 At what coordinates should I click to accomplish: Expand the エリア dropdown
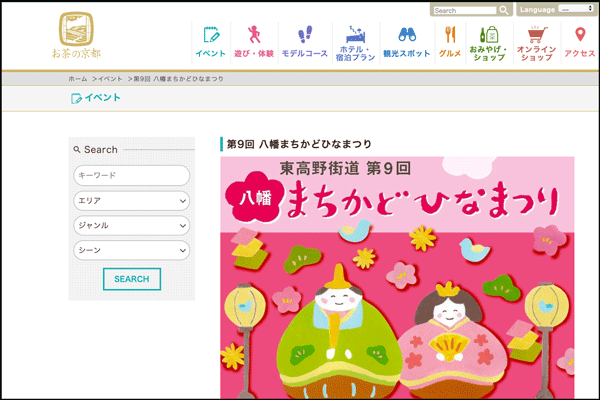(x=131, y=201)
